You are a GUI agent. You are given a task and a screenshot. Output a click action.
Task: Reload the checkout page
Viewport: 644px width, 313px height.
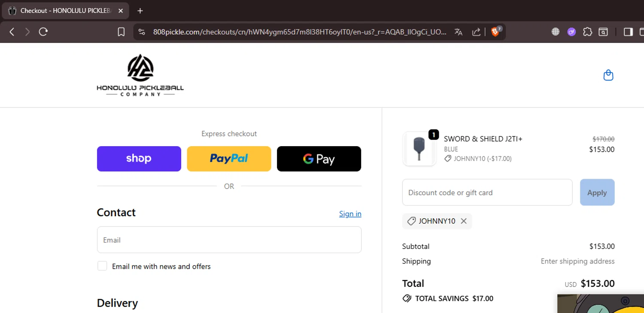[43, 32]
